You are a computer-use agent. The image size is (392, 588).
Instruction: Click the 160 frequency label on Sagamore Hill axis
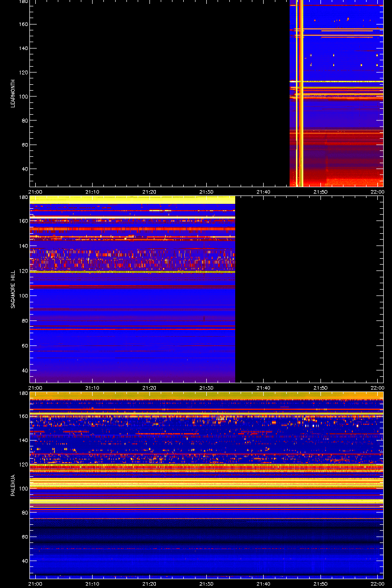pos(23,221)
